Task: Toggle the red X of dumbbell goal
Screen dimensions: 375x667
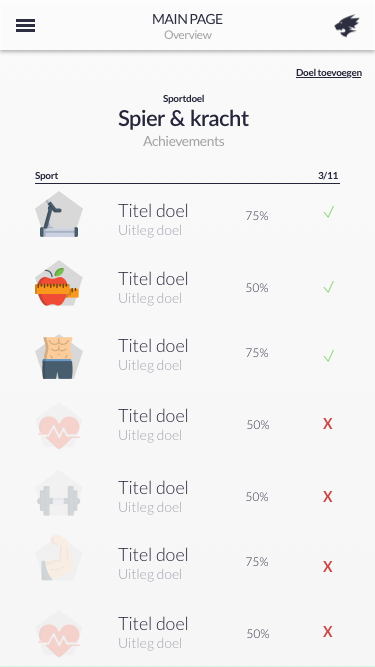Action: pos(327,496)
